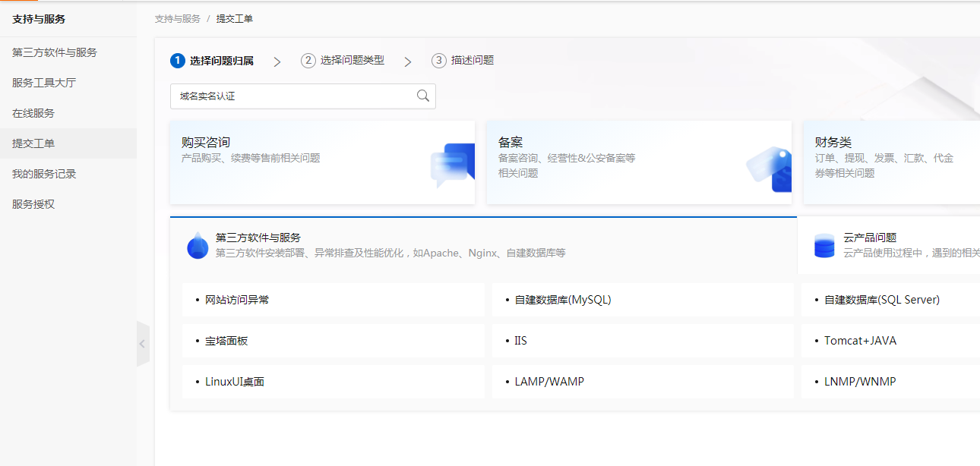
Task: Choose Tomcat+JAVA issue
Action: tap(890, 341)
